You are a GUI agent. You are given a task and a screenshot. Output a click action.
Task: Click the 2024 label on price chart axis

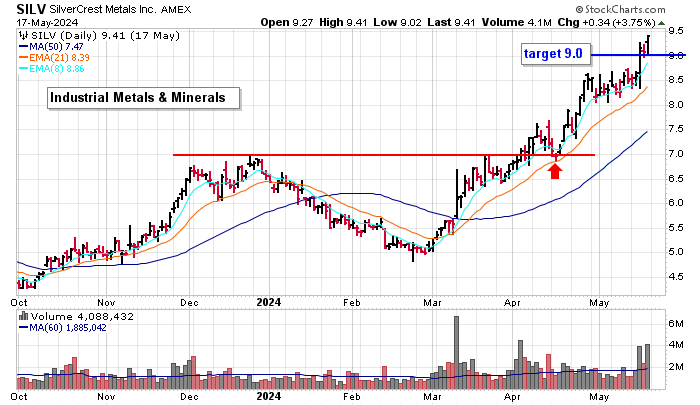click(268, 302)
